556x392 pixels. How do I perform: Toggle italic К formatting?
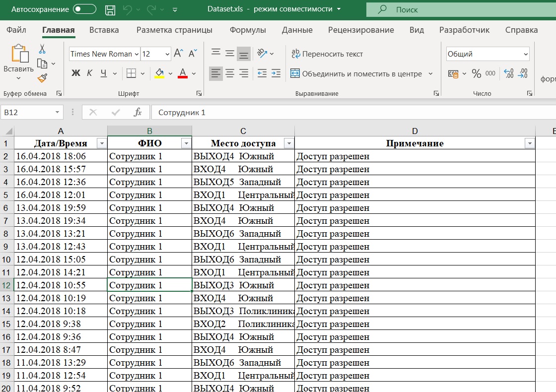coord(89,73)
